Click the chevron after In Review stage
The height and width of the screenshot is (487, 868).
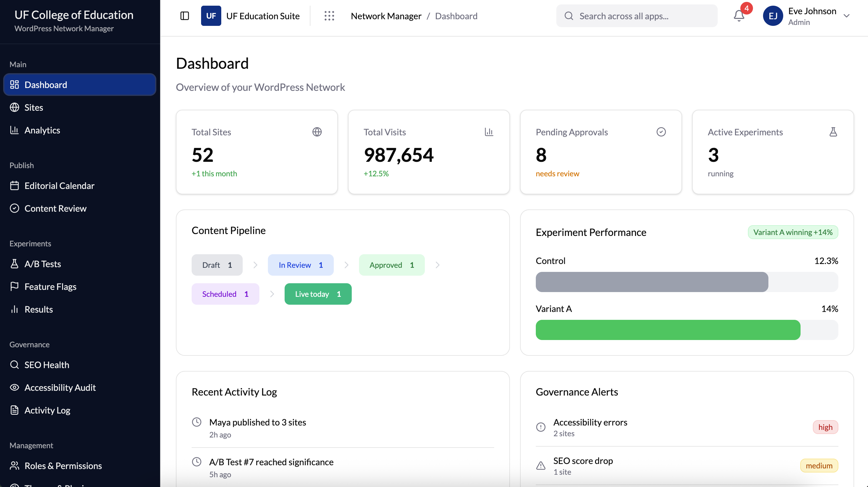(346, 265)
